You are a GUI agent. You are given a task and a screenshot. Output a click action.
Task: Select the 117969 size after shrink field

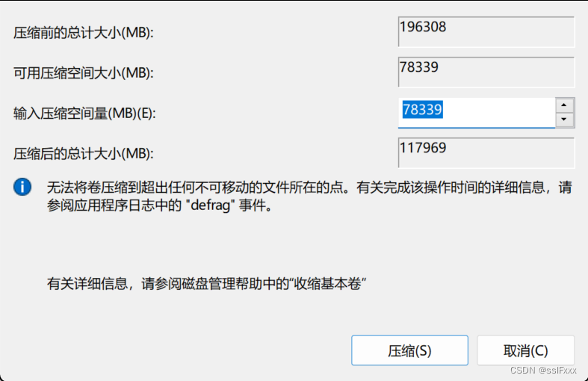click(486, 152)
